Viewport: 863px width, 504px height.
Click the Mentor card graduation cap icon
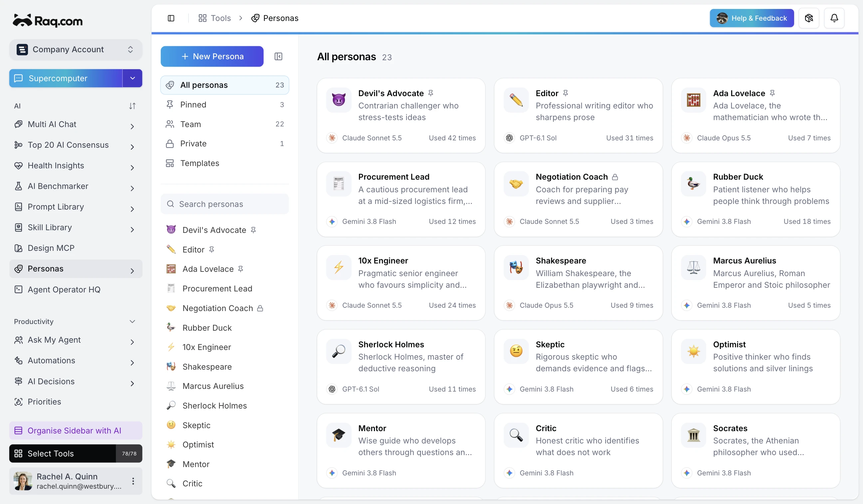tap(339, 435)
